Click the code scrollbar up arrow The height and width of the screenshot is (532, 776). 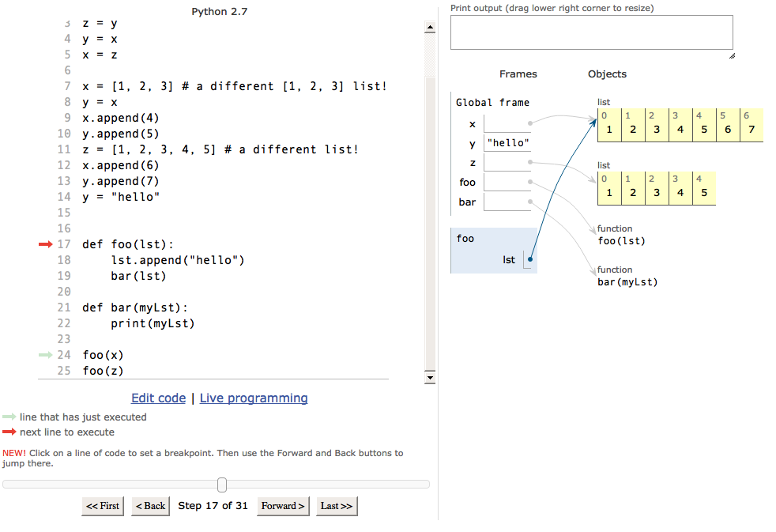click(x=430, y=28)
